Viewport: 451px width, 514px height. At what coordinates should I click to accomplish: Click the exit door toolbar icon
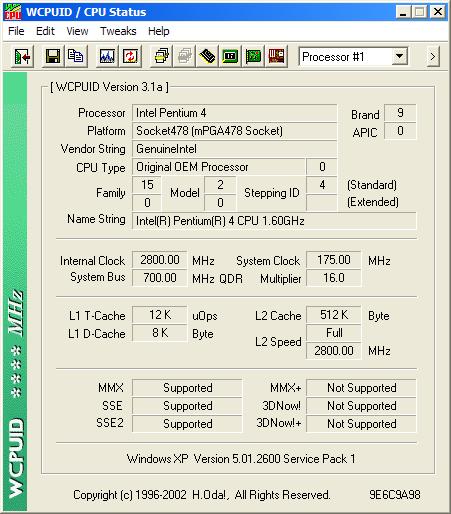click(22, 56)
